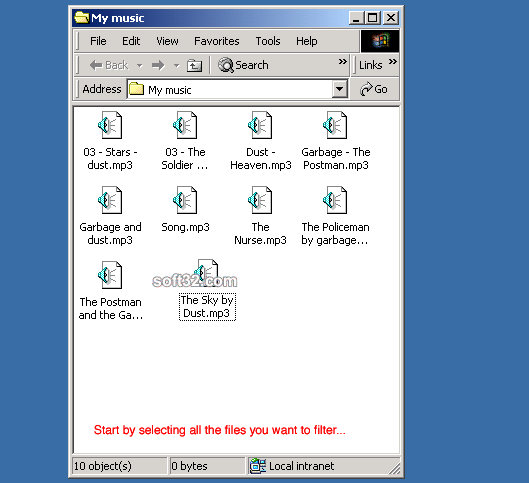Click the 10 object(s) status bar text
The height and width of the screenshot is (483, 529).
point(103,466)
